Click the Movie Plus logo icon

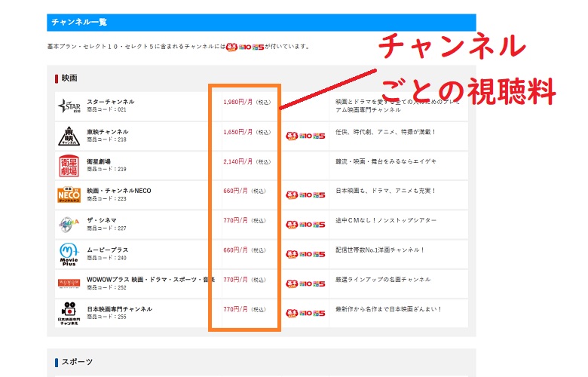click(69, 254)
